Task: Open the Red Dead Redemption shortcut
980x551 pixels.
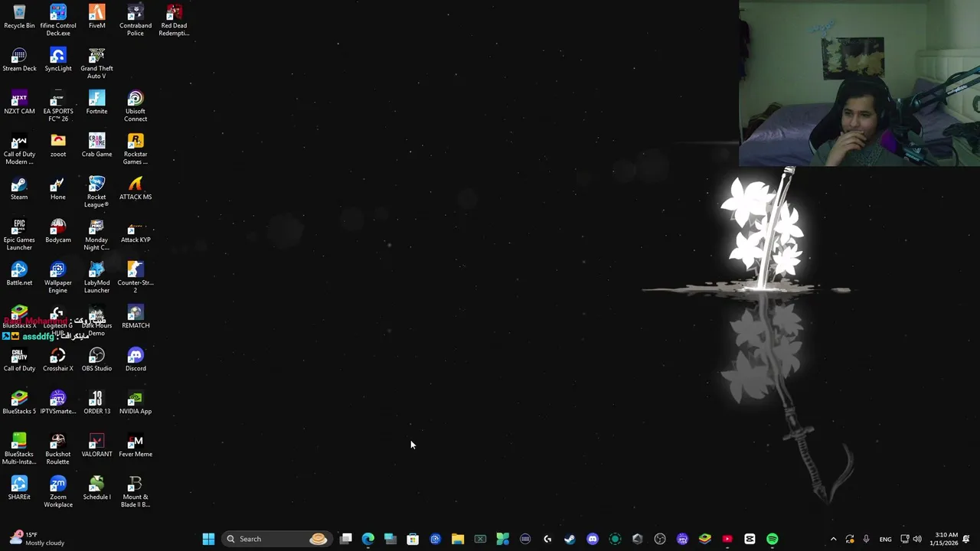Action: click(174, 21)
